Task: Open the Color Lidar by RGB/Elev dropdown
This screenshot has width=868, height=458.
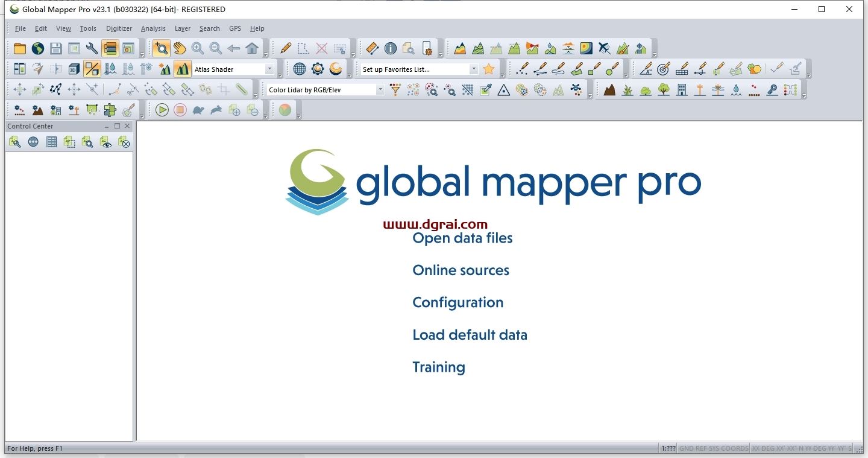Action: coord(380,90)
